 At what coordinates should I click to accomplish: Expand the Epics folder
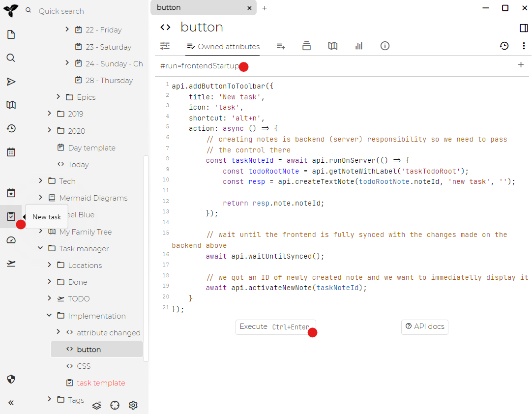(x=58, y=97)
